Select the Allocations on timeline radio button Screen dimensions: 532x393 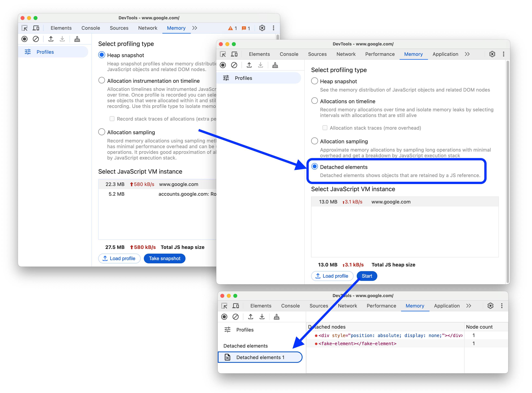tap(314, 101)
